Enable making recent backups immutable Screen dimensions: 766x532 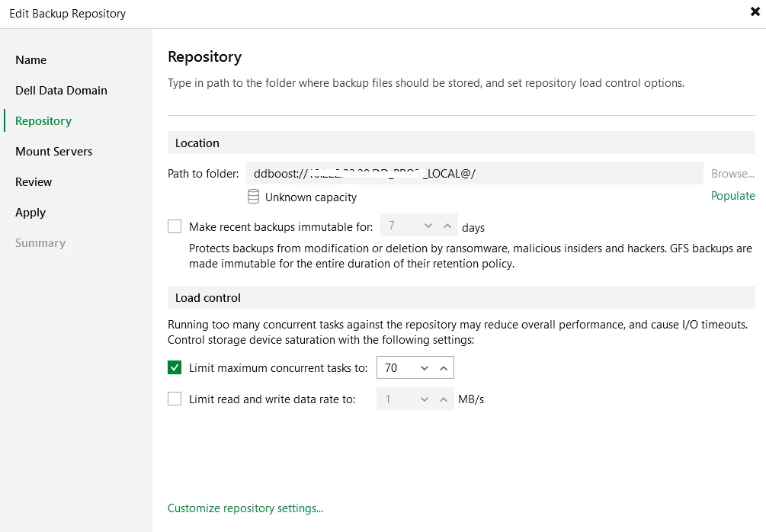[175, 226]
